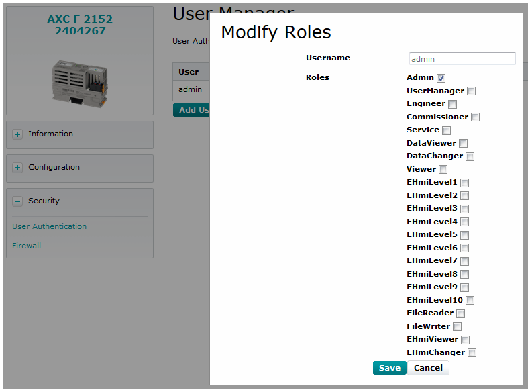Click the Save button
532x392 pixels.
[x=390, y=368]
